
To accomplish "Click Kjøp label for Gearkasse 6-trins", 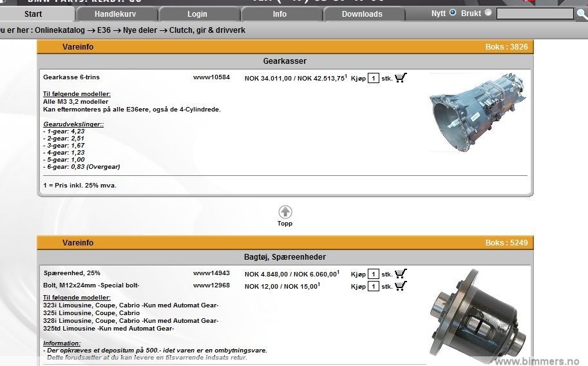I will tap(358, 79).
